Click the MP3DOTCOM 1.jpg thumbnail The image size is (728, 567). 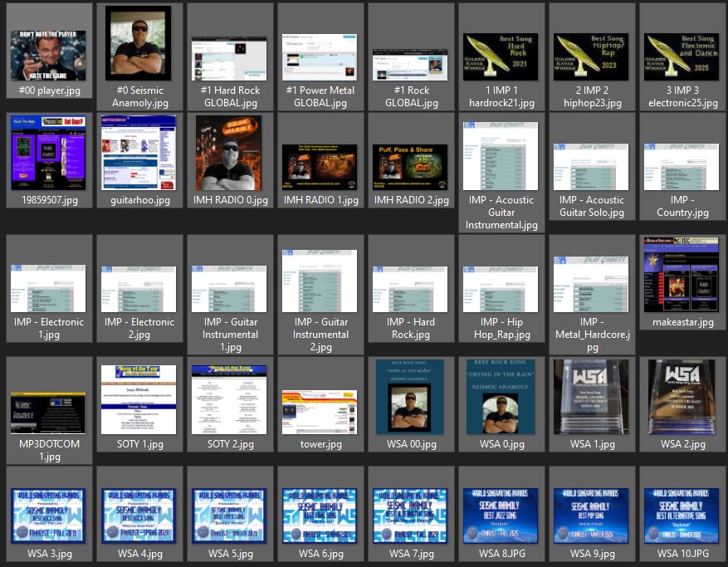coord(48,413)
